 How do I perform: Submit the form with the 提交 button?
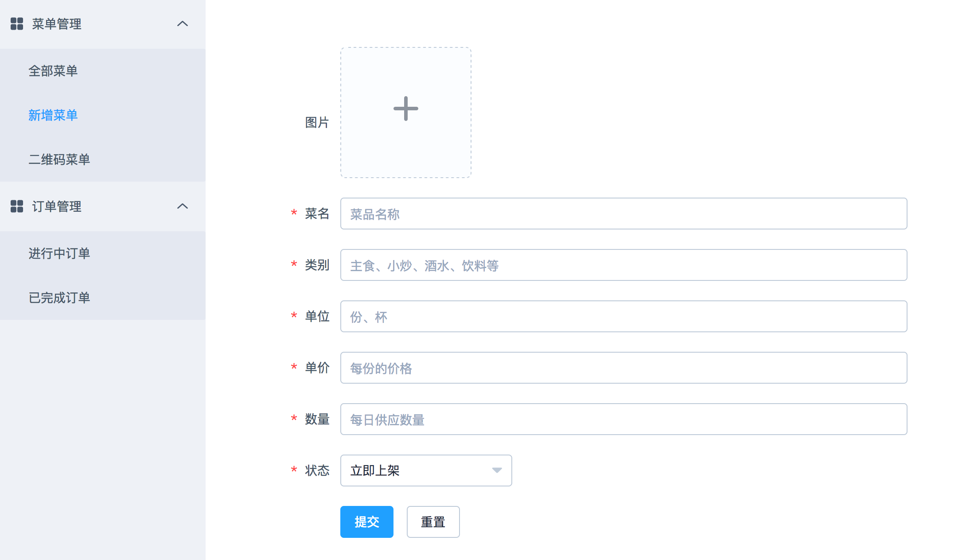point(366,522)
